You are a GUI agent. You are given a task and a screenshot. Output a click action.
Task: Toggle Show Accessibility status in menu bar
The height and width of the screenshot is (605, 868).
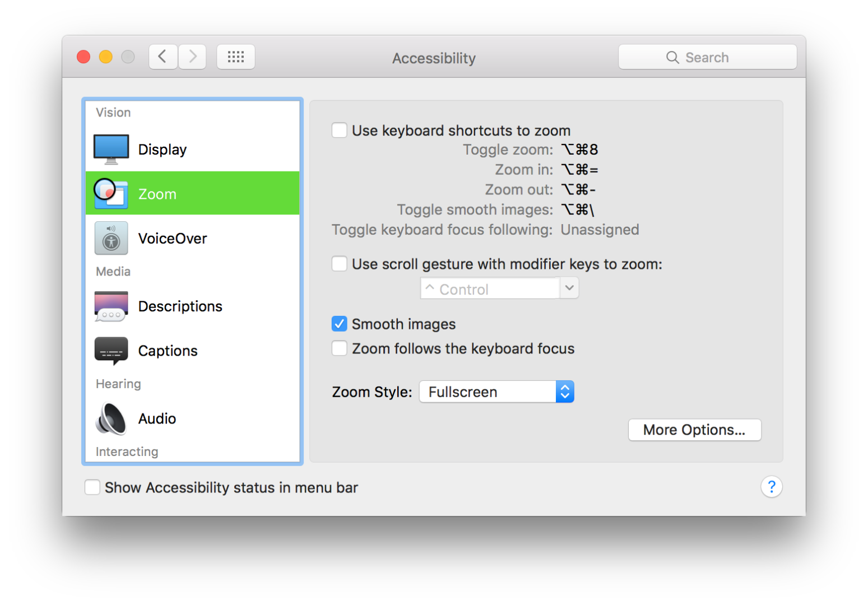point(92,487)
